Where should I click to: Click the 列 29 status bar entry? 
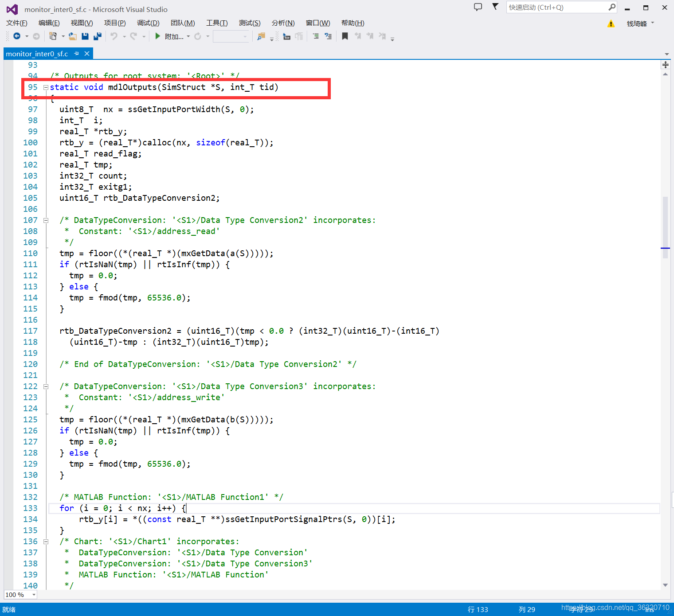[527, 610]
